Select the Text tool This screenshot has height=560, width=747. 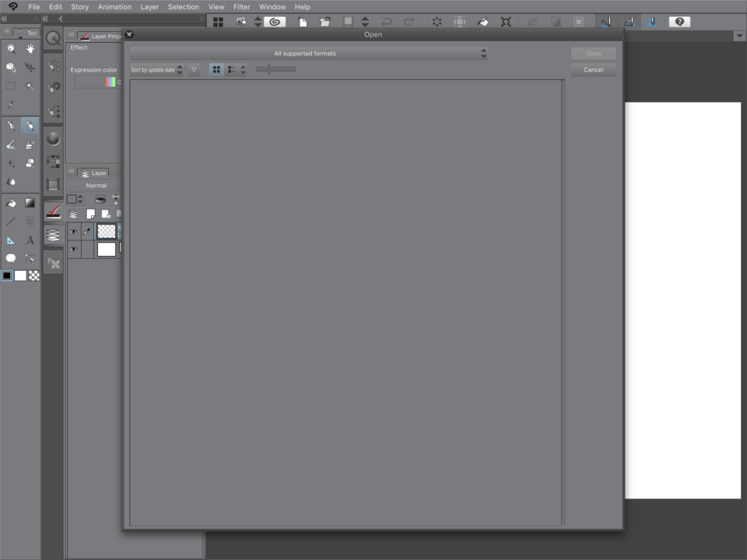click(x=30, y=240)
